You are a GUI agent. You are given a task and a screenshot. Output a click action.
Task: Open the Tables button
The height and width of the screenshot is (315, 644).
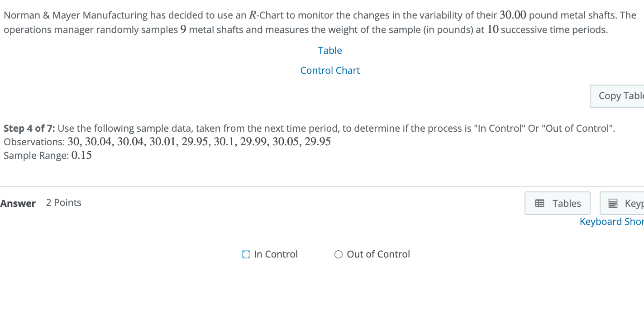click(x=558, y=203)
